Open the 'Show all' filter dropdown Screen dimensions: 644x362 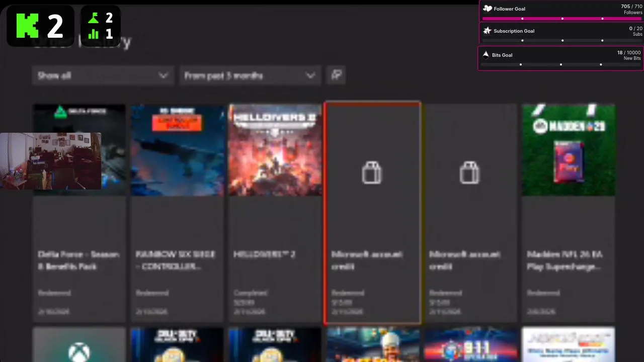coord(103,75)
